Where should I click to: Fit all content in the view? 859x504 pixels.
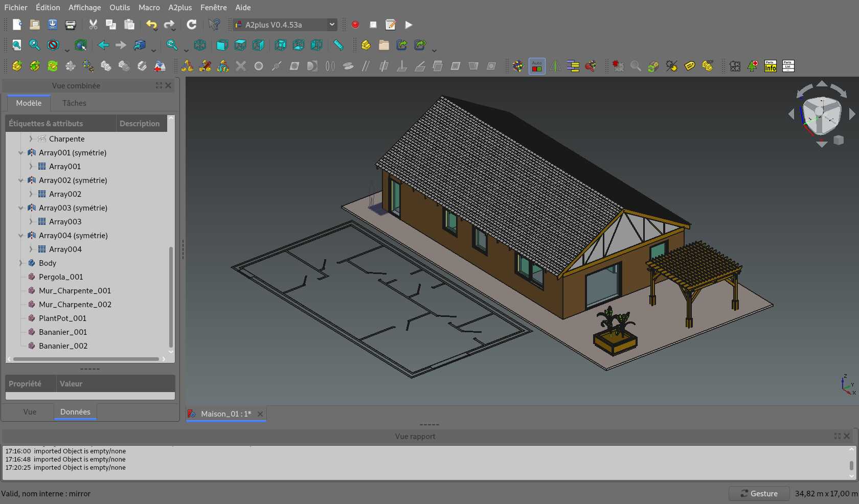(17, 45)
